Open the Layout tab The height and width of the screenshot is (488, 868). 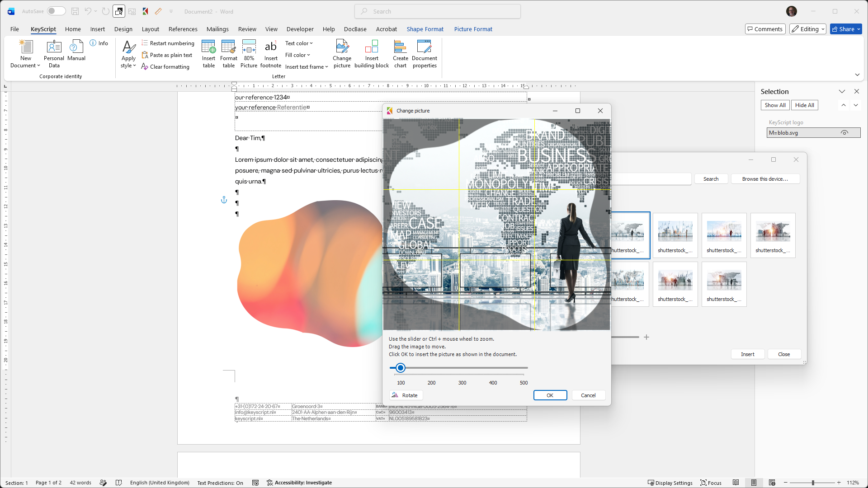[x=151, y=29]
